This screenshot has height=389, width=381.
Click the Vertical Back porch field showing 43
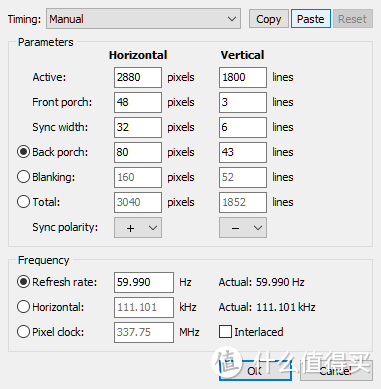point(243,152)
